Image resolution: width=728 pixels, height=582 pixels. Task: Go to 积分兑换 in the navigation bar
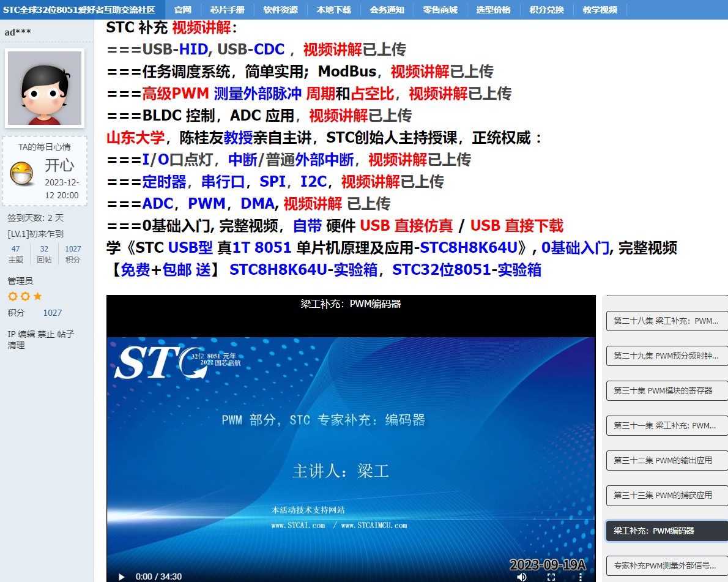point(546,10)
